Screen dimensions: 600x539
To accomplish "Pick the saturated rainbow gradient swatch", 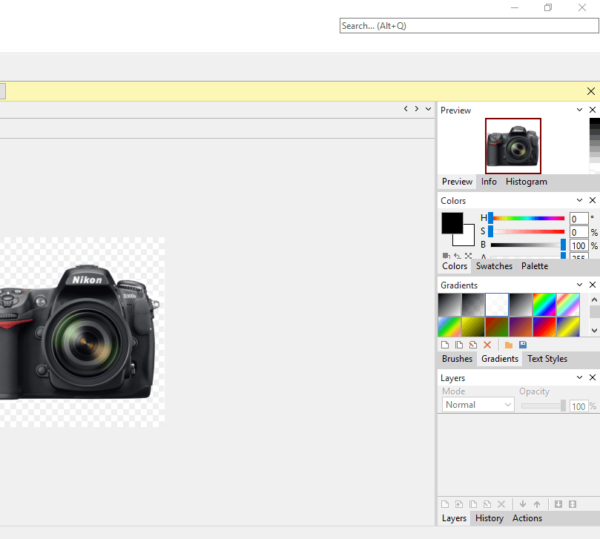I will click(x=545, y=305).
